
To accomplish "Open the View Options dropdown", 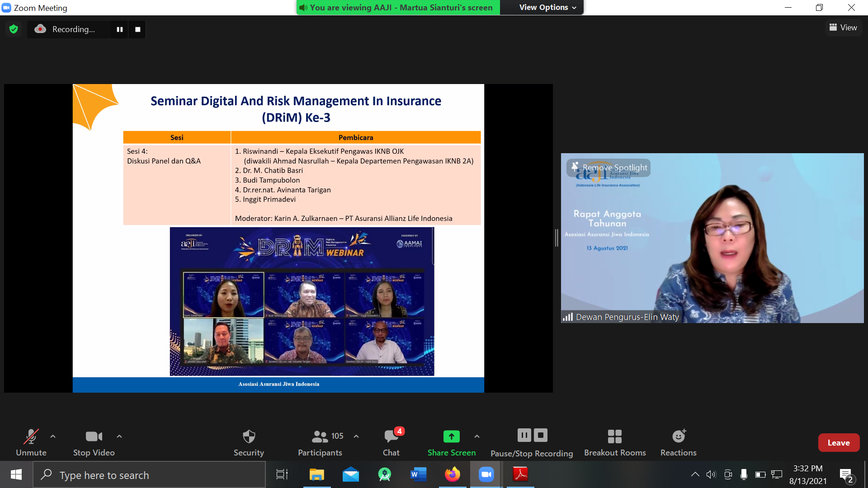I will point(547,7).
